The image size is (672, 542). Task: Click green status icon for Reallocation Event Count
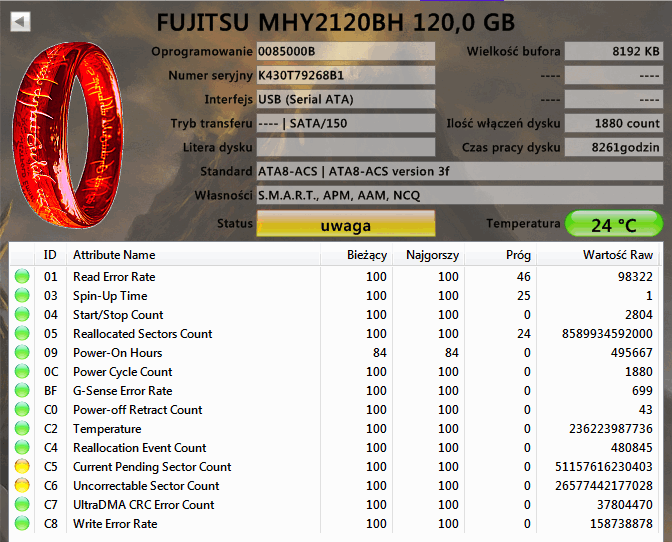tap(22, 447)
